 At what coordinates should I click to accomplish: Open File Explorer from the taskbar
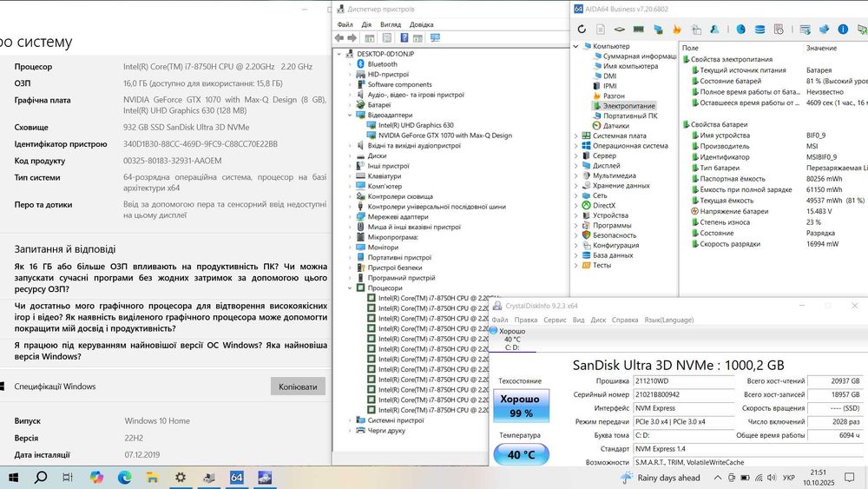point(152,478)
